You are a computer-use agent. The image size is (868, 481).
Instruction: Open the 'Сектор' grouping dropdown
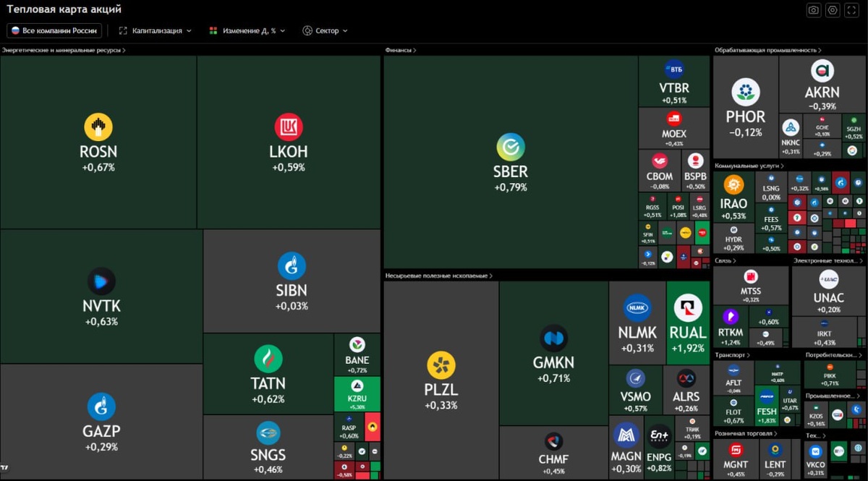325,31
